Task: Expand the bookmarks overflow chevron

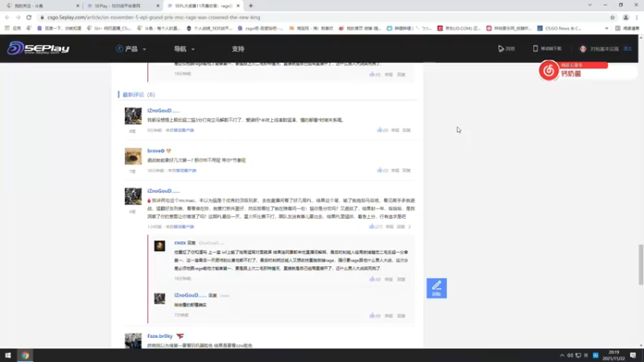Action: tap(607, 28)
